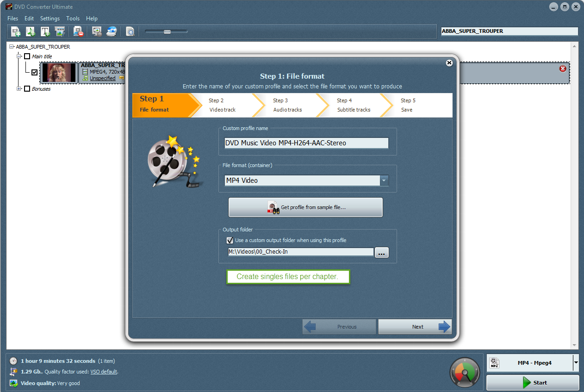Click the add video file toolbar icon
Screen dimensions: 584x392
tap(16, 31)
